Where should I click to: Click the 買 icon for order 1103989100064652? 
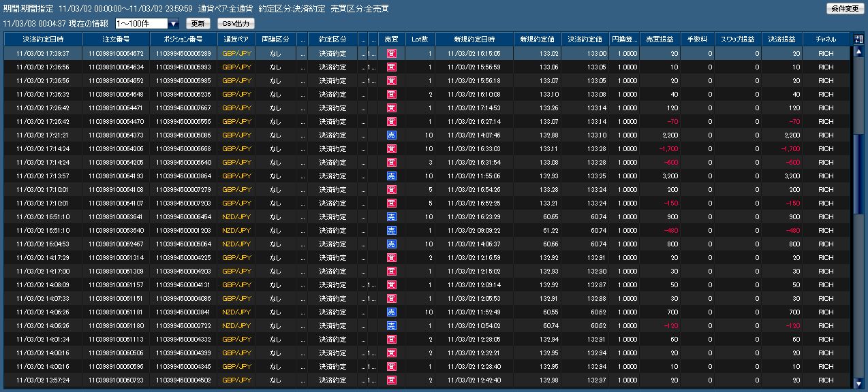[391, 80]
